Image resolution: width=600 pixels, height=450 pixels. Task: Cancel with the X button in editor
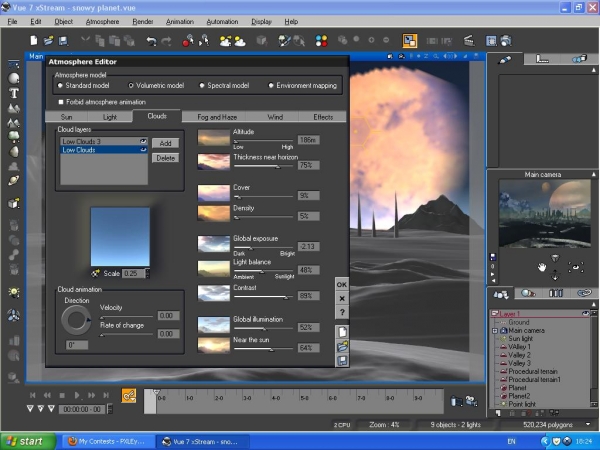click(342, 298)
